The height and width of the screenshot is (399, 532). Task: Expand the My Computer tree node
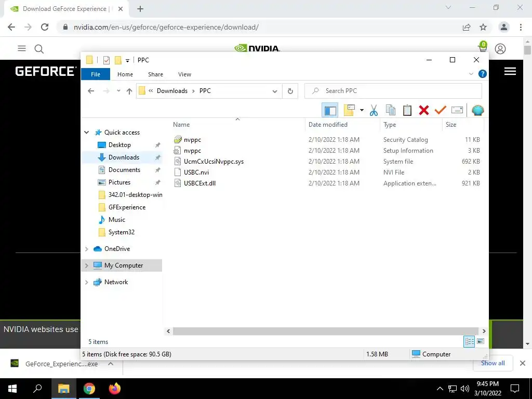coord(87,265)
